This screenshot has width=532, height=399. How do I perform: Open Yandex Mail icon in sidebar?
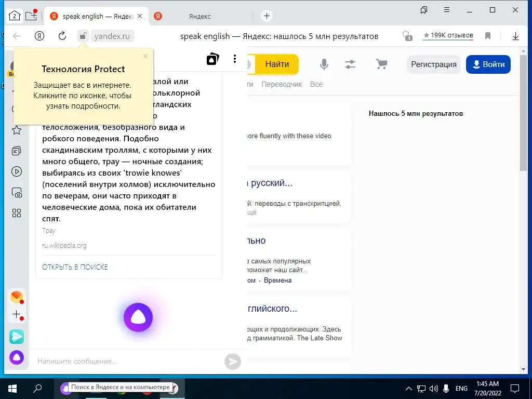[17, 297]
